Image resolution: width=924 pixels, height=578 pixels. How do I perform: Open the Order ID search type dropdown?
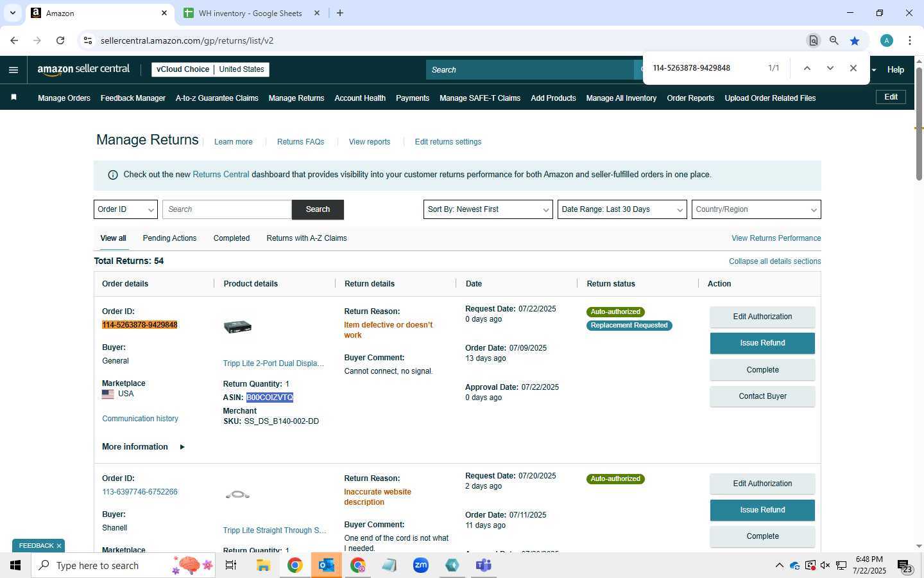pos(126,209)
